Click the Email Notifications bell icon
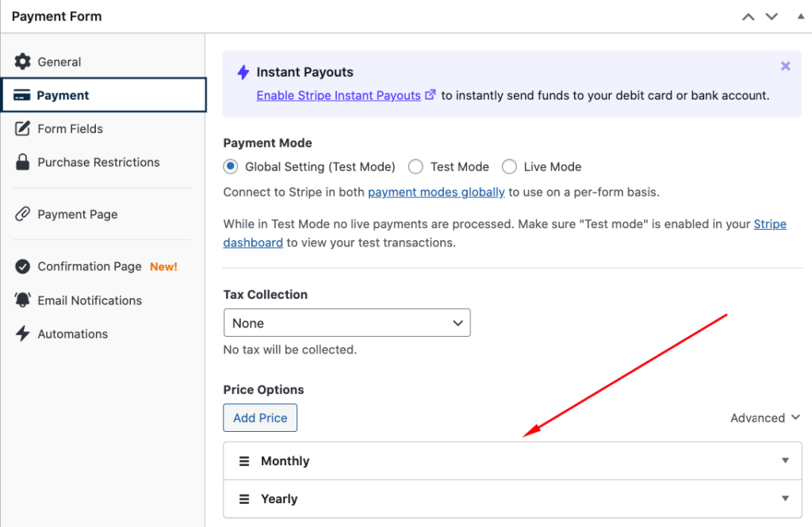 pos(23,300)
